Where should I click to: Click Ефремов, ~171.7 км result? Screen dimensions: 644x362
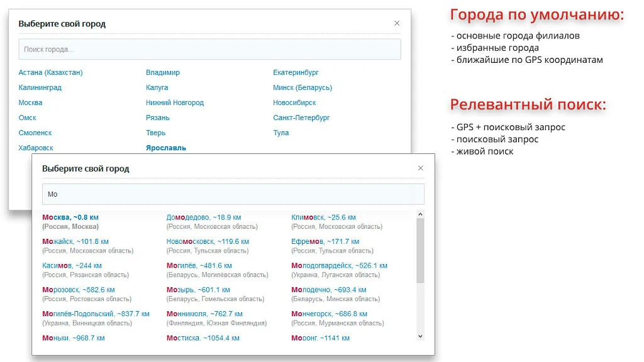pyautogui.click(x=325, y=242)
